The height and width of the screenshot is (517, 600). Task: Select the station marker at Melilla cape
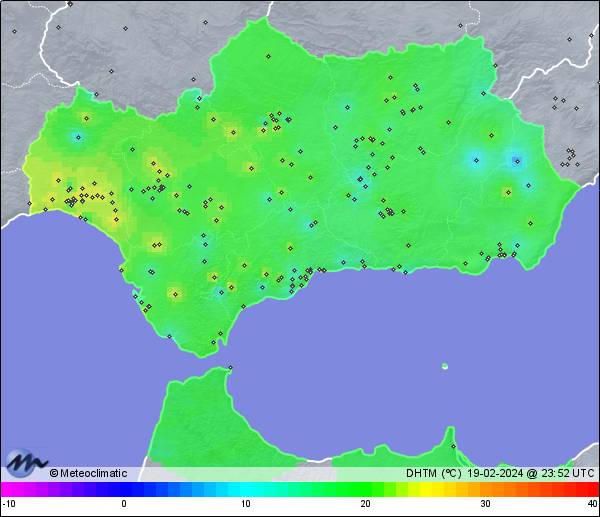453,446
